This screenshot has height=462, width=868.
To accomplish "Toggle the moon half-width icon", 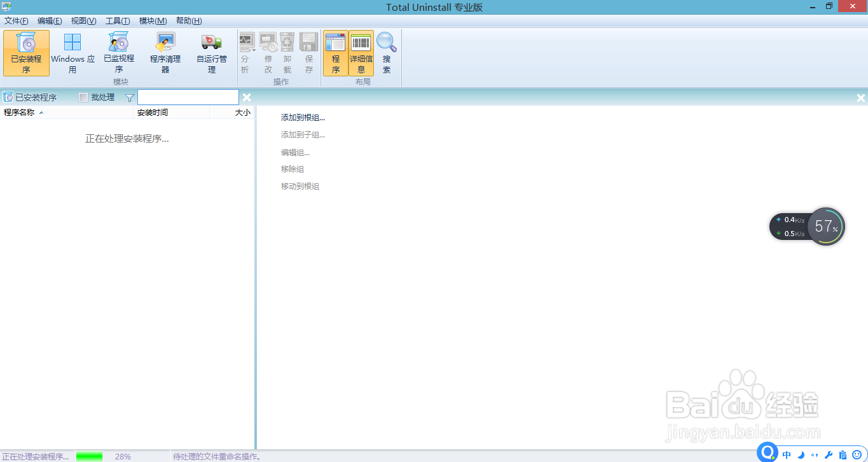I will (x=801, y=455).
